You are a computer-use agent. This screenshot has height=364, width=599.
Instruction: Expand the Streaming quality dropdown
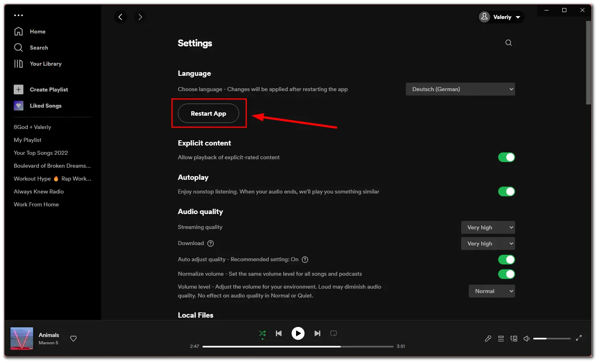click(488, 227)
